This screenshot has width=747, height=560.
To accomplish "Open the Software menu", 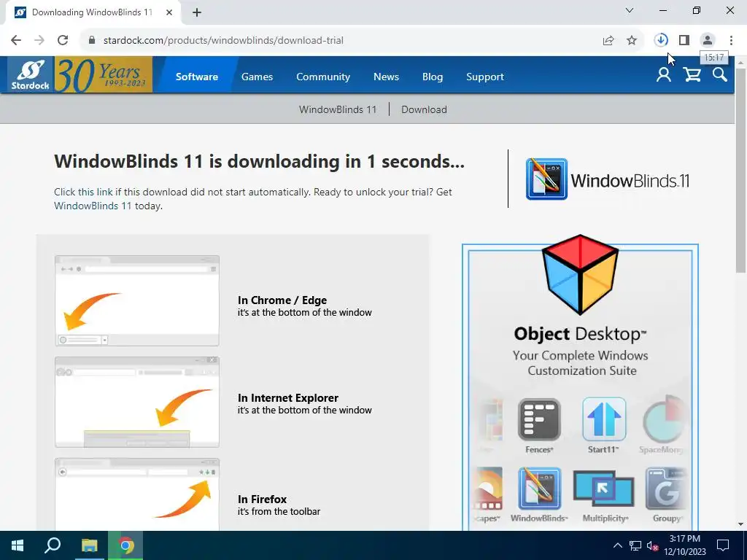I will [197, 77].
